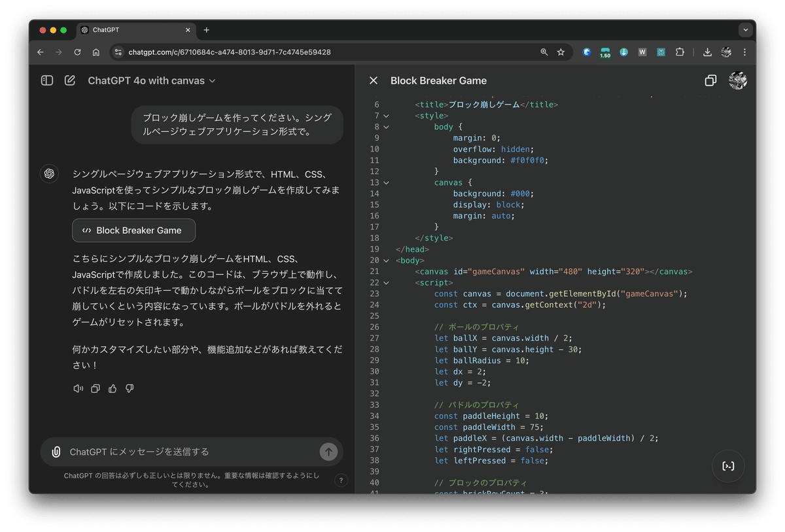Open the extension showing 1.50 badge

tap(605, 52)
